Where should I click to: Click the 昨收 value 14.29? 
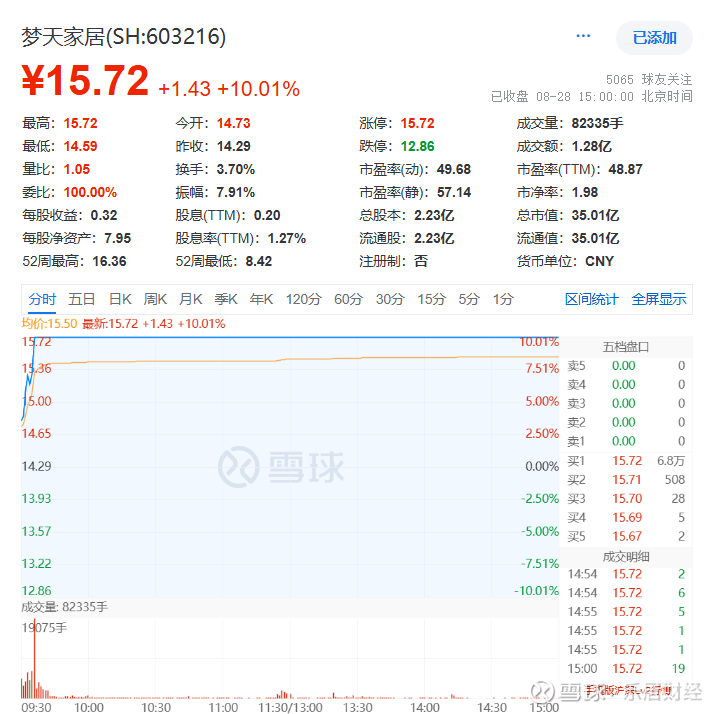[x=233, y=147]
